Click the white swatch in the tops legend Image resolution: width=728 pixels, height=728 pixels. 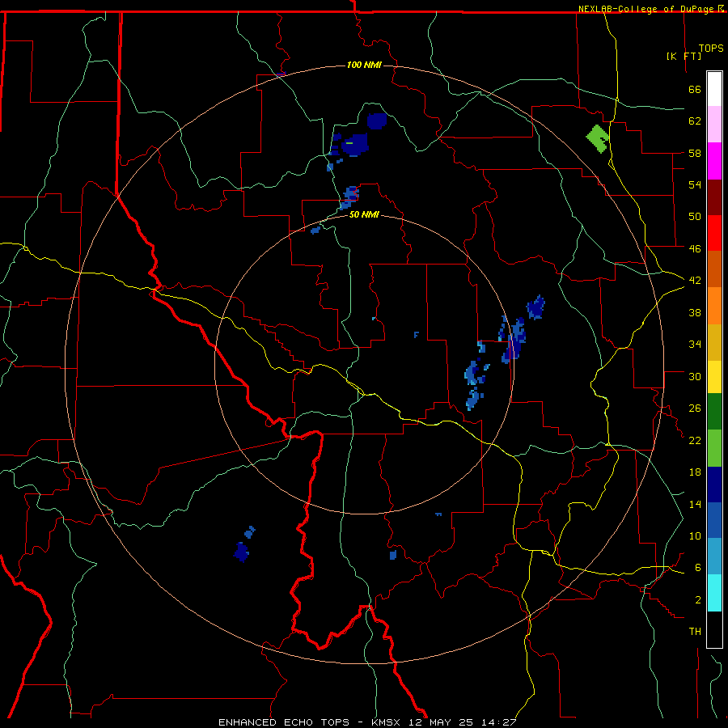(714, 89)
